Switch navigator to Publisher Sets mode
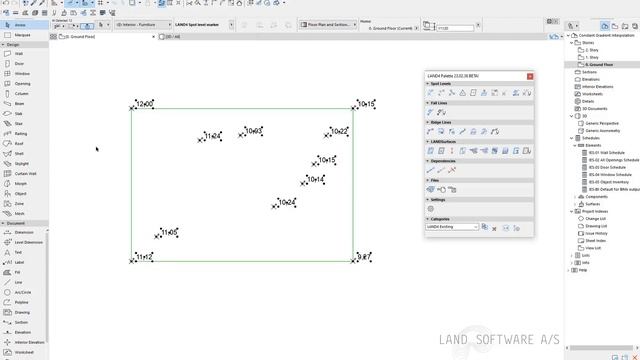Image resolution: width=640 pixels, height=360 pixels. [x=635, y=26]
